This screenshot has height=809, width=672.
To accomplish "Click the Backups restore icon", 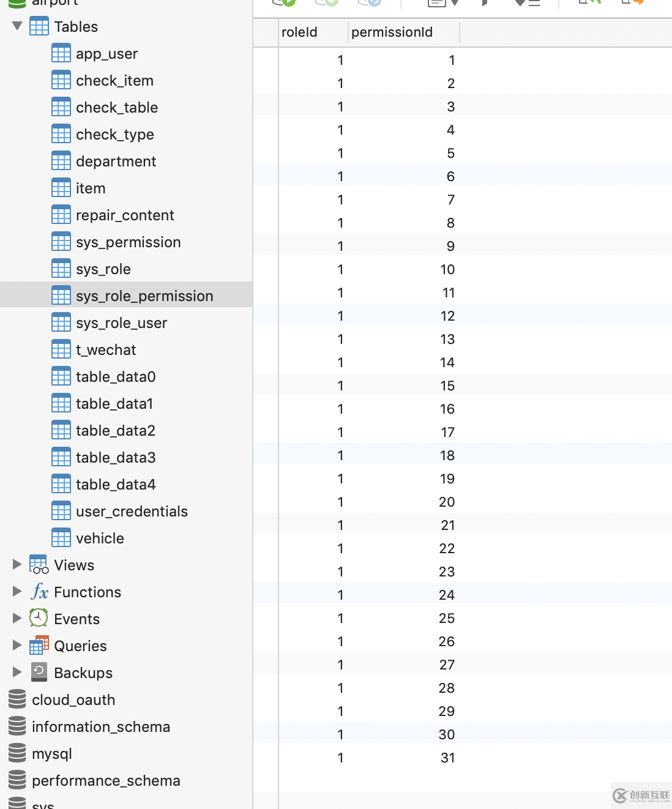I will (x=39, y=672).
